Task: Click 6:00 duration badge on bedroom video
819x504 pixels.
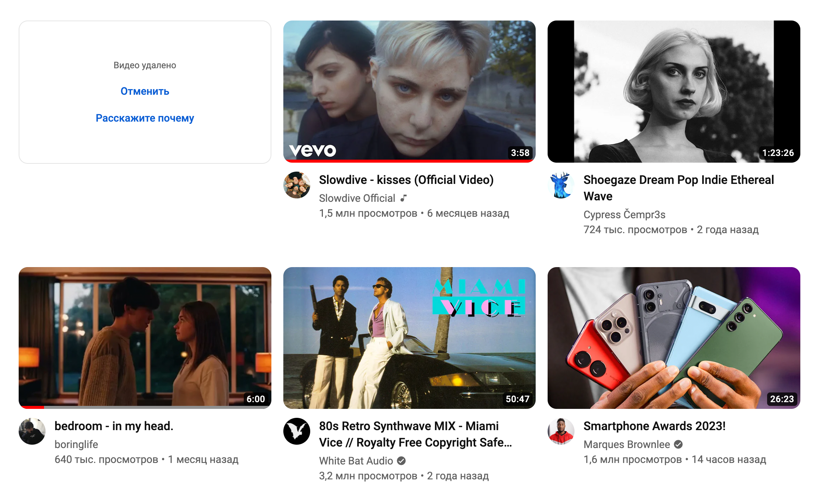Action: tap(256, 399)
